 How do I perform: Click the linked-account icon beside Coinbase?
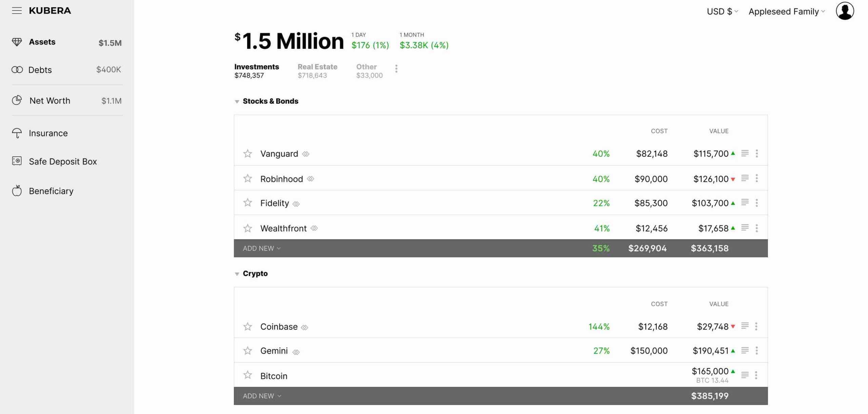(304, 327)
